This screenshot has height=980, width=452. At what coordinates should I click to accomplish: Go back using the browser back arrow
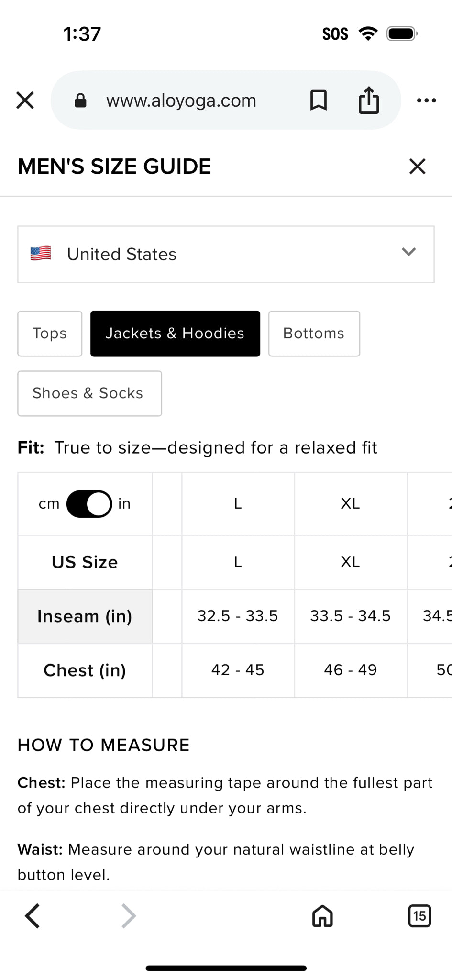[x=33, y=916]
